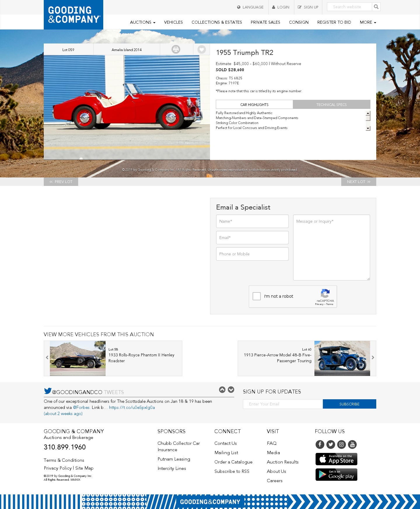Open Collections & Estates menu item
The width and height of the screenshot is (420, 509).
pyautogui.click(x=217, y=22)
